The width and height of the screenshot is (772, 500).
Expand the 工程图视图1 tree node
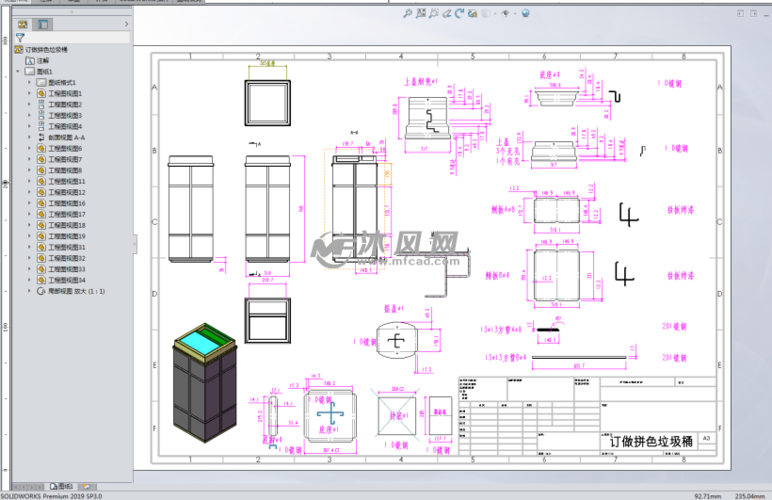click(29, 93)
